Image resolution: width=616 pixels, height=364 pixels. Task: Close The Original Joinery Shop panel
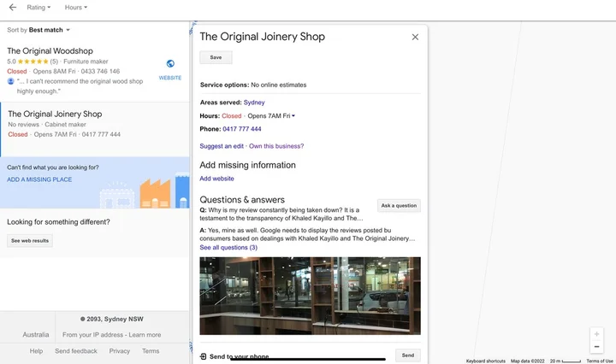[415, 37]
